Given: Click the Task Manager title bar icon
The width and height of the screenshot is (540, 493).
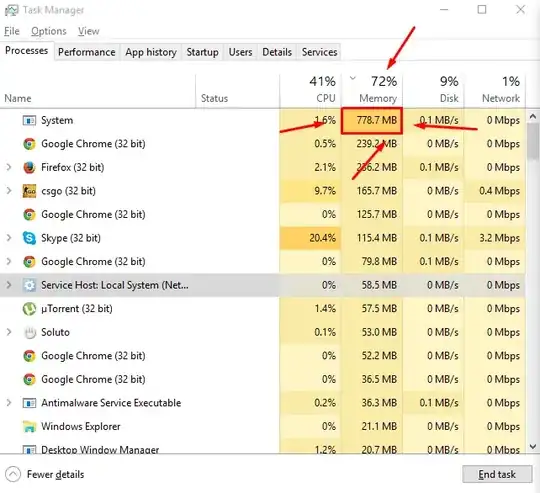Looking at the screenshot, I should pyautogui.click(x=11, y=10).
